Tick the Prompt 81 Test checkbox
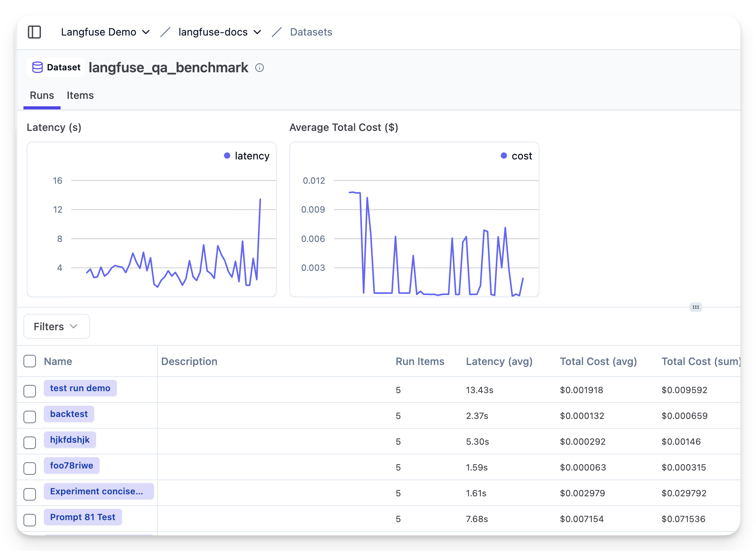 tap(30, 520)
